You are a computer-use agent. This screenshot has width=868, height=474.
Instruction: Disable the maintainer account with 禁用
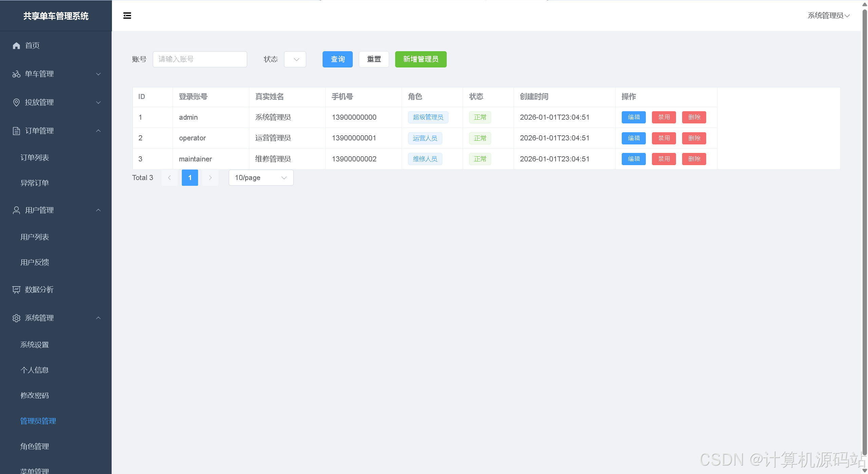click(x=663, y=159)
